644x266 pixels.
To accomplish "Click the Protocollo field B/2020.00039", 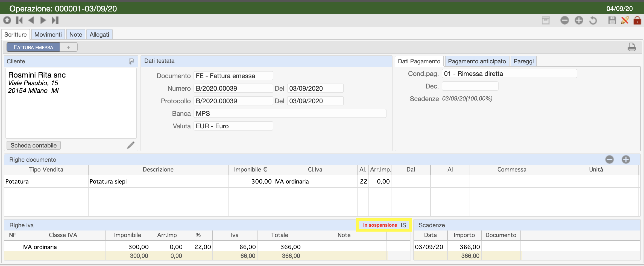I will [233, 101].
